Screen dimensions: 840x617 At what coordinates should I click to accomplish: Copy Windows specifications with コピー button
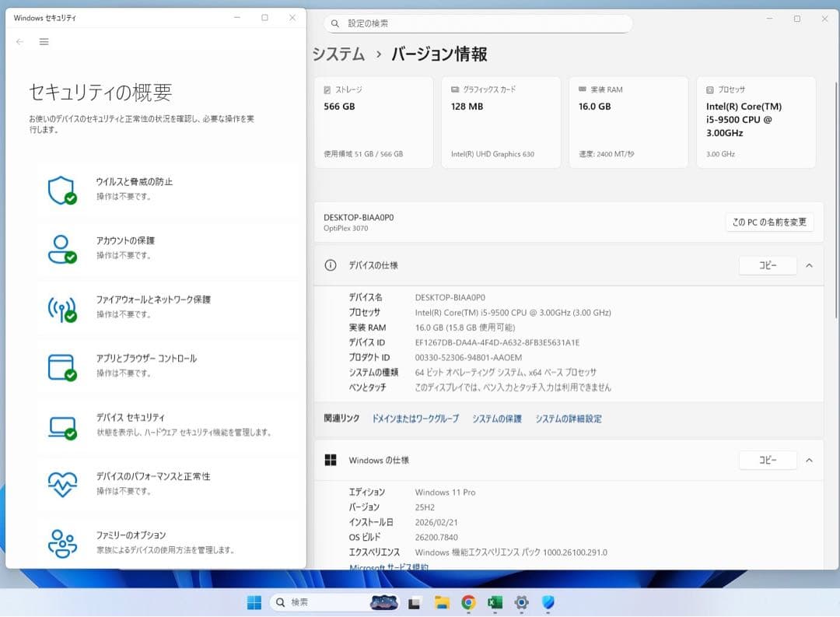click(x=768, y=460)
